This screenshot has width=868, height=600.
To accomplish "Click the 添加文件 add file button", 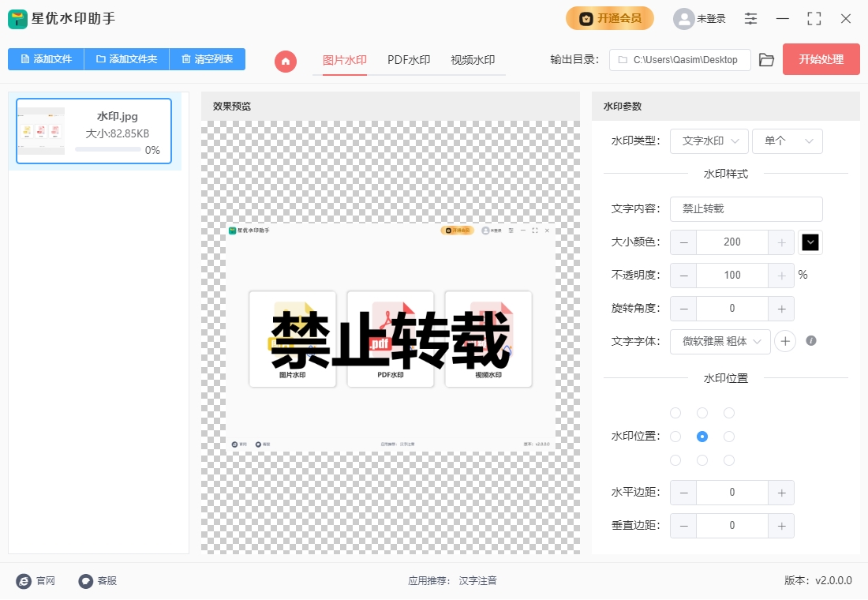I will 46,59.
